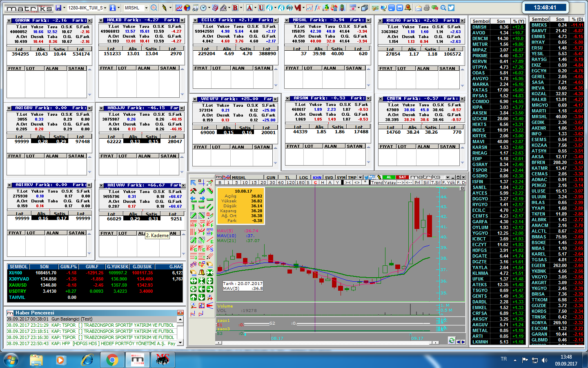
Task: Click the red B icon in toolbar
Action: pos(235,8)
